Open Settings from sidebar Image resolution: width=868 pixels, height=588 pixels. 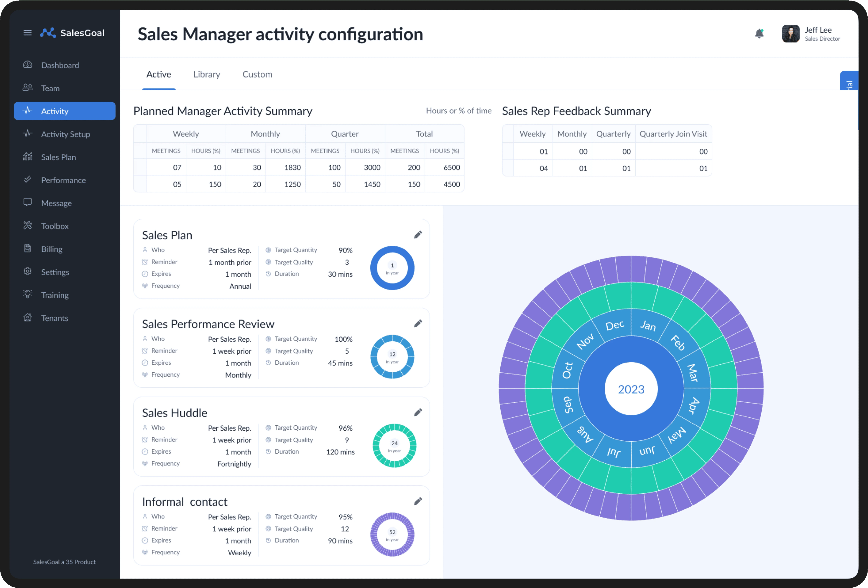click(x=55, y=272)
